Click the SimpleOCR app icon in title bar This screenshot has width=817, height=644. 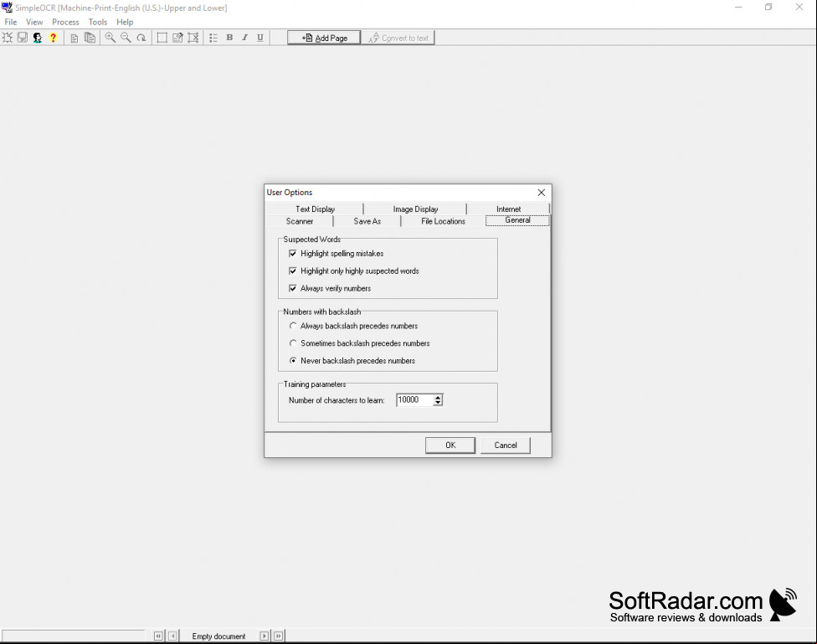point(7,8)
